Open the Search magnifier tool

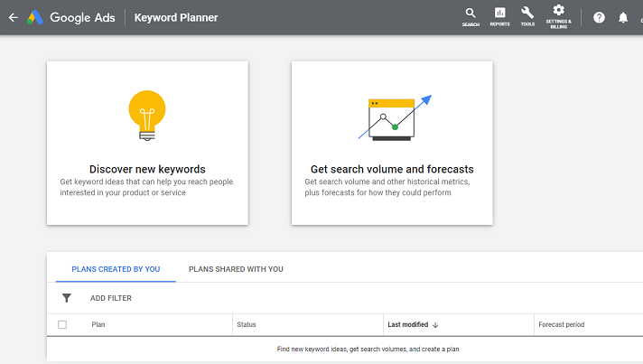[x=471, y=17]
